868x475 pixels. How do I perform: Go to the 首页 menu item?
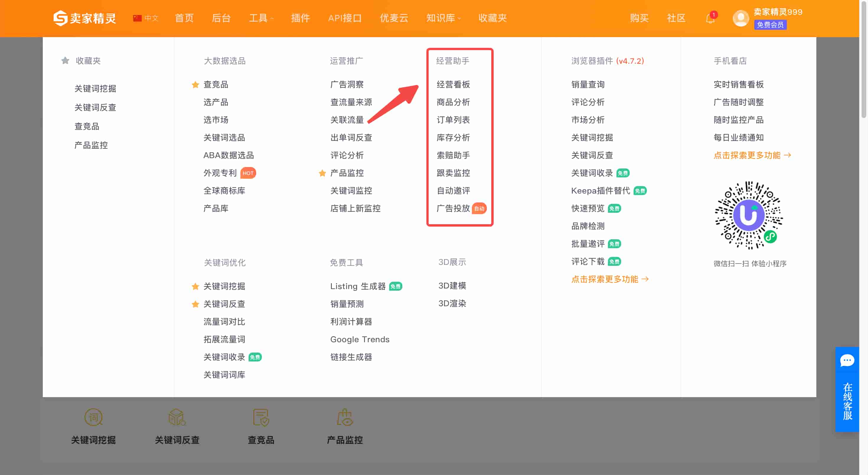point(184,18)
